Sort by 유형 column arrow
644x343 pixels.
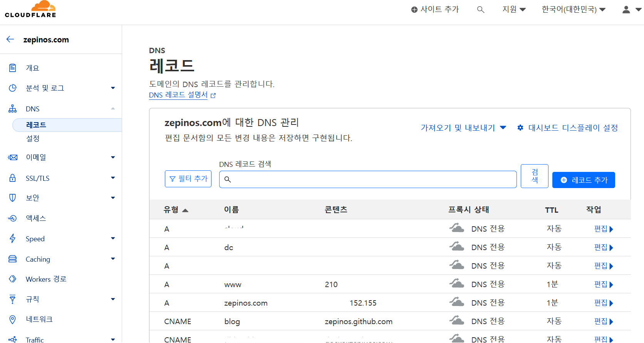coord(185,210)
